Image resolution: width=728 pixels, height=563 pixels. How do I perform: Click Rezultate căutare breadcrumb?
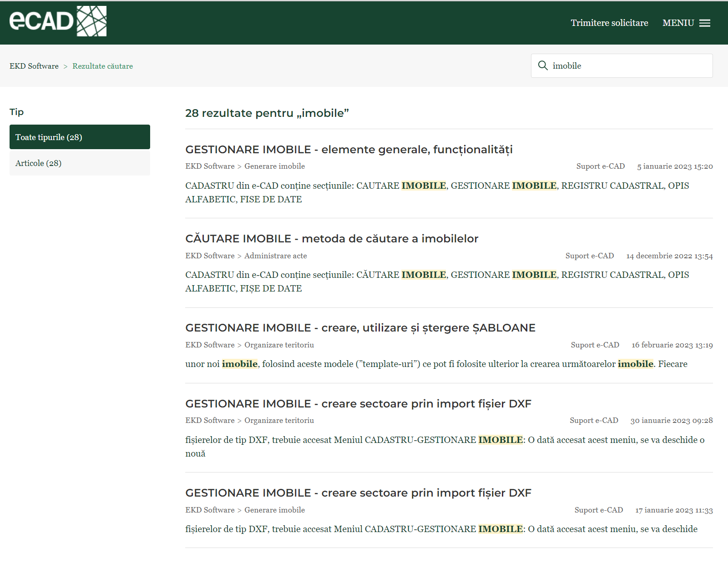coord(102,66)
